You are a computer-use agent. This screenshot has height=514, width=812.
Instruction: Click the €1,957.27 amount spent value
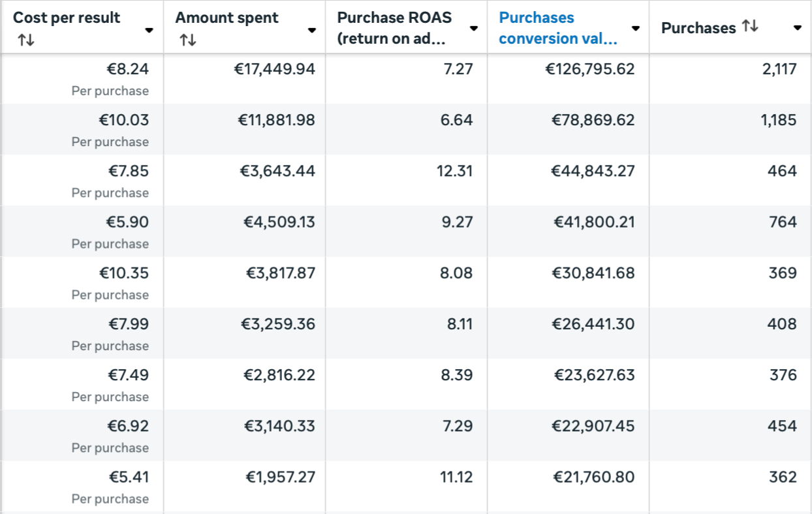(x=279, y=477)
